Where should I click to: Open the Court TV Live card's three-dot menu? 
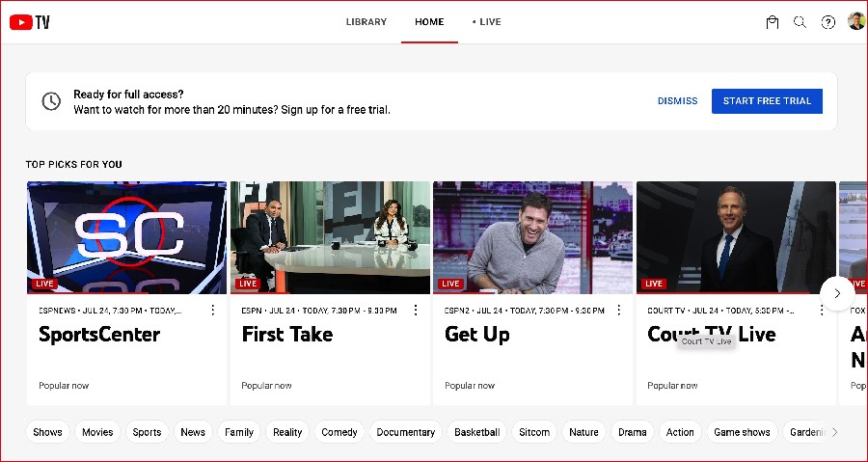pyautogui.click(x=822, y=310)
